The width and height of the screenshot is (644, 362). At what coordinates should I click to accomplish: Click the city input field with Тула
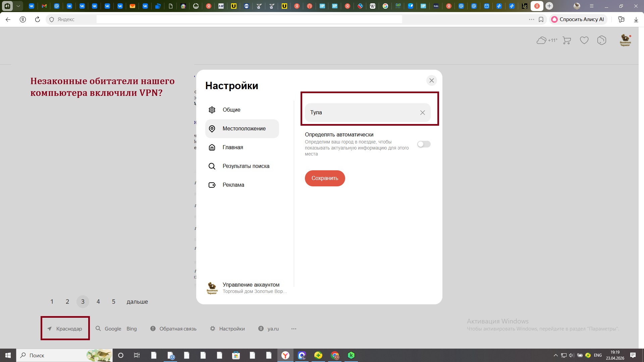point(362,113)
